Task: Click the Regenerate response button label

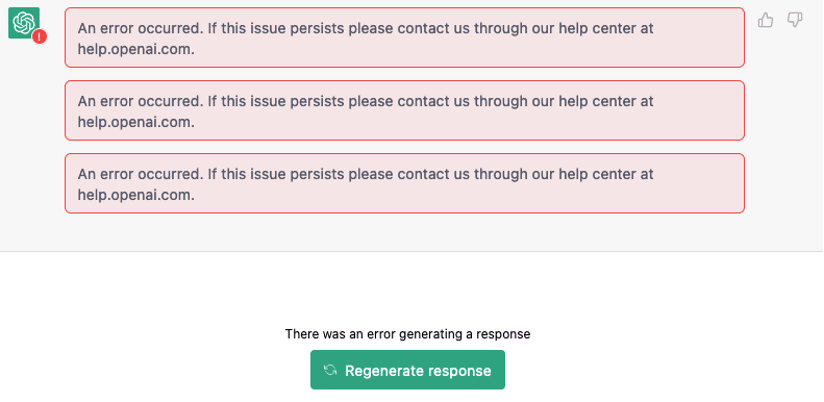Action: 418,370
